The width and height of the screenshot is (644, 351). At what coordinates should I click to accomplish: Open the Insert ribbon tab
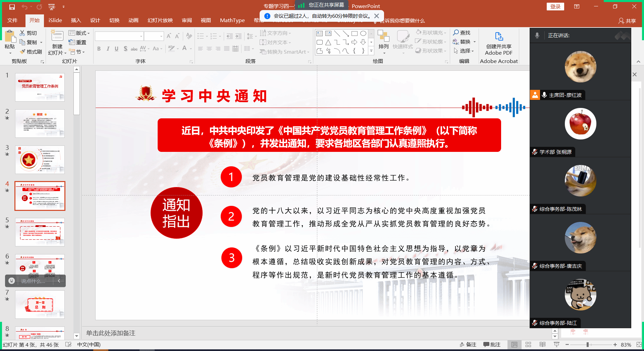76,20
